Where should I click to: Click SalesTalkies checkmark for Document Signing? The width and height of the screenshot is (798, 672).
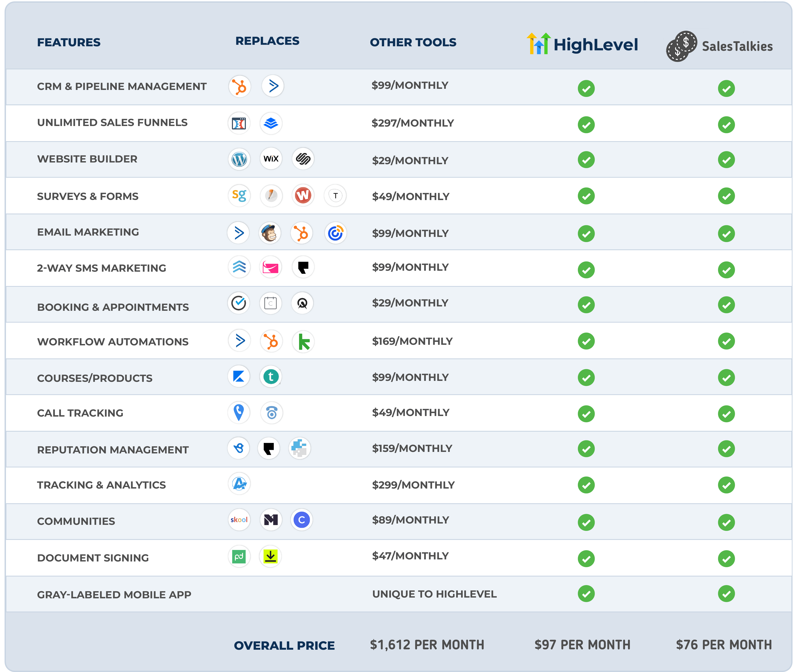coord(726,559)
